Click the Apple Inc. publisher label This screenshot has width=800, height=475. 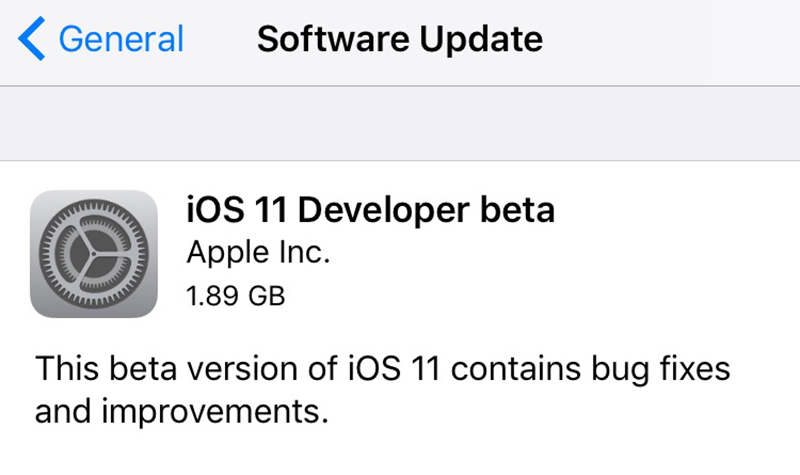click(x=258, y=254)
